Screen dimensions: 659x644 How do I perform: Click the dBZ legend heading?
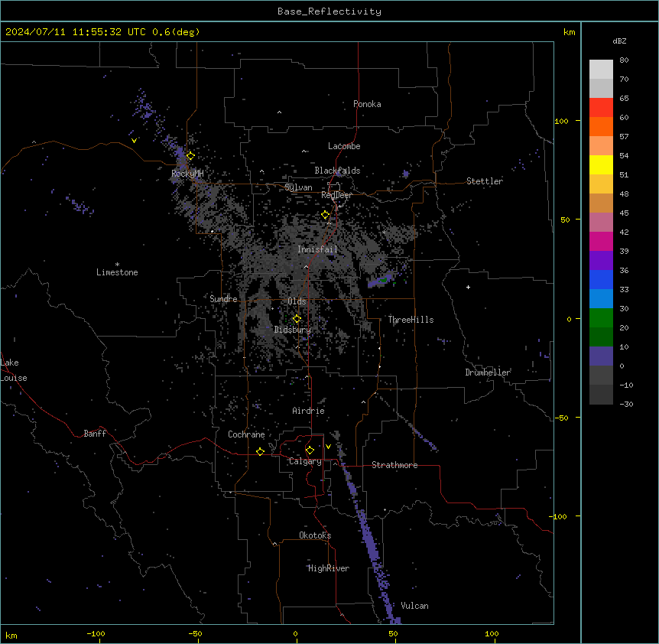(619, 41)
